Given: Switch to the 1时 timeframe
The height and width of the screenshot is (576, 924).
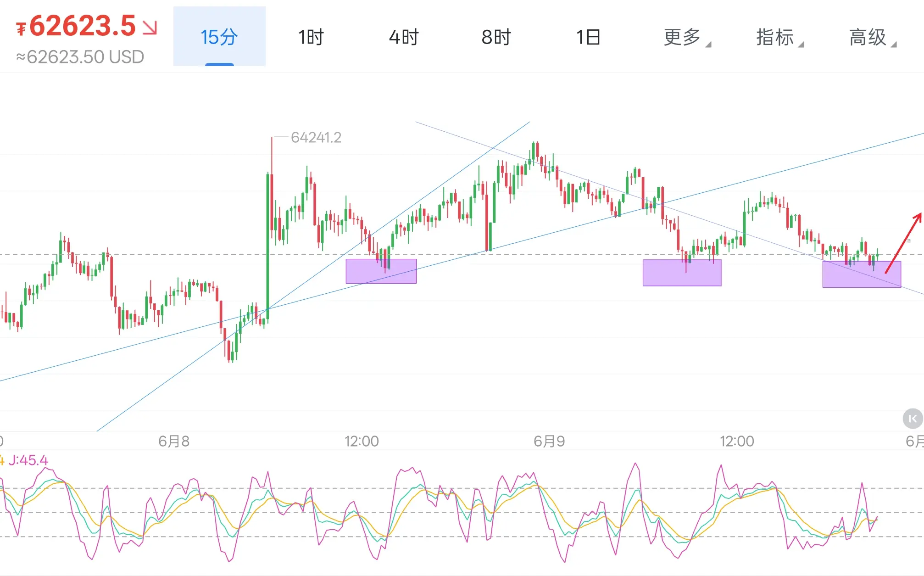Looking at the screenshot, I should (x=311, y=37).
